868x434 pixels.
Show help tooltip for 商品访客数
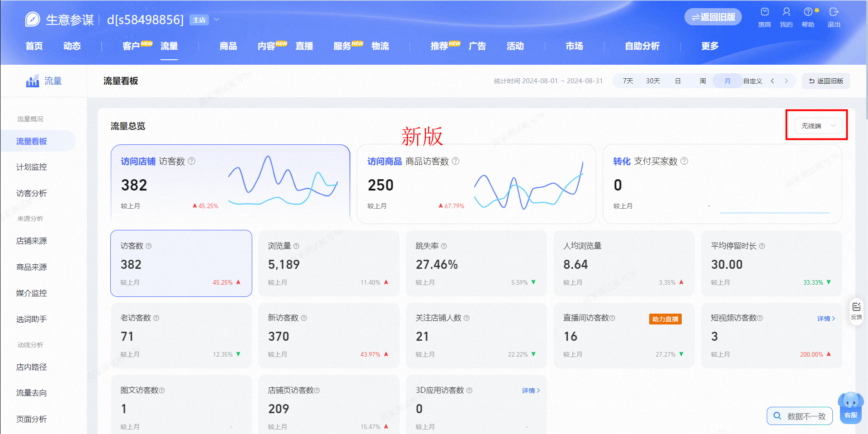[x=456, y=161]
